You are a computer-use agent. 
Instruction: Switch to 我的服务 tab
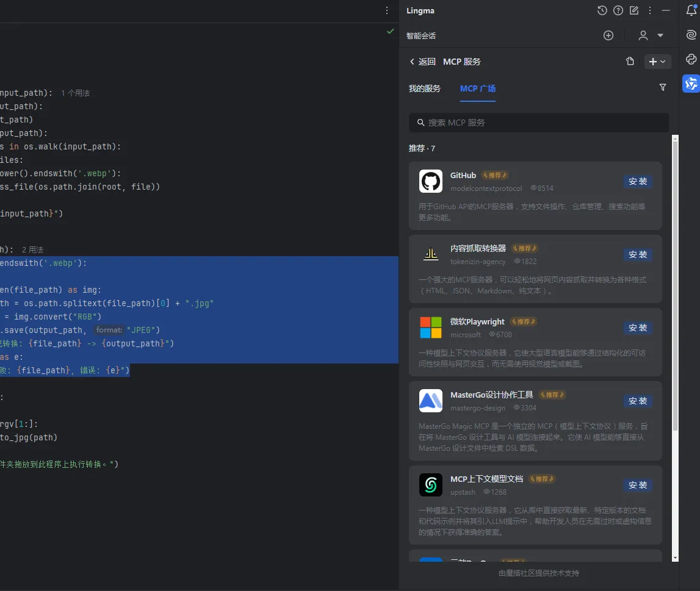(425, 88)
